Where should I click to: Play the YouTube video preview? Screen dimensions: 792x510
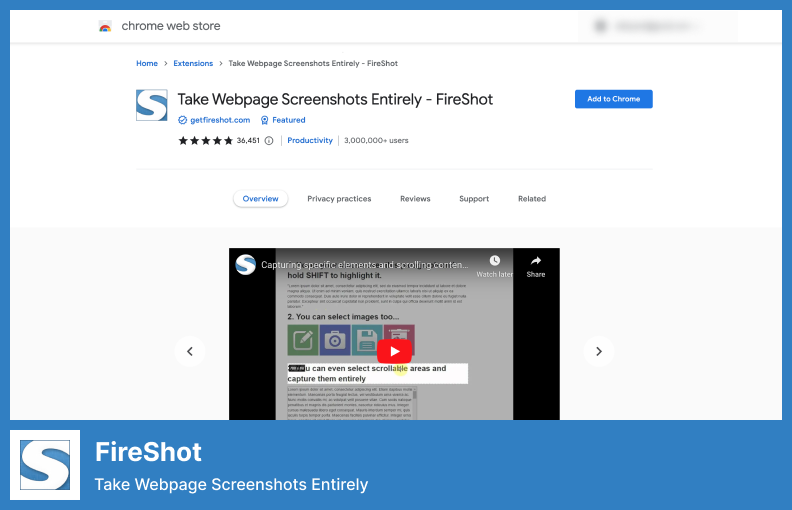point(394,351)
